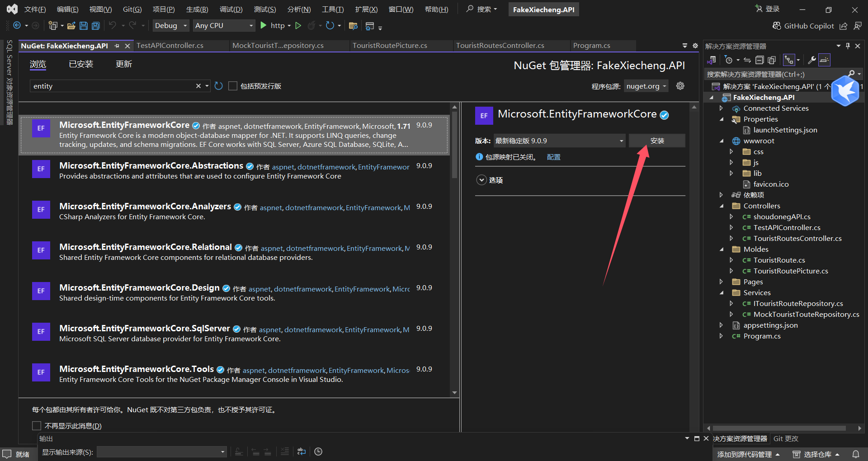The height and width of the screenshot is (461, 868).
Task: Click Start Without Debugging outline play icon
Action: (298, 26)
